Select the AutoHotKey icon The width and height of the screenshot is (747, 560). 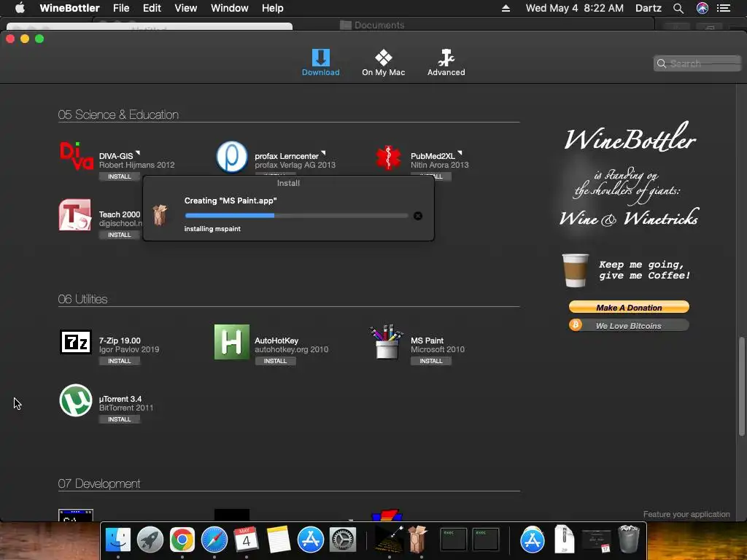pos(231,342)
